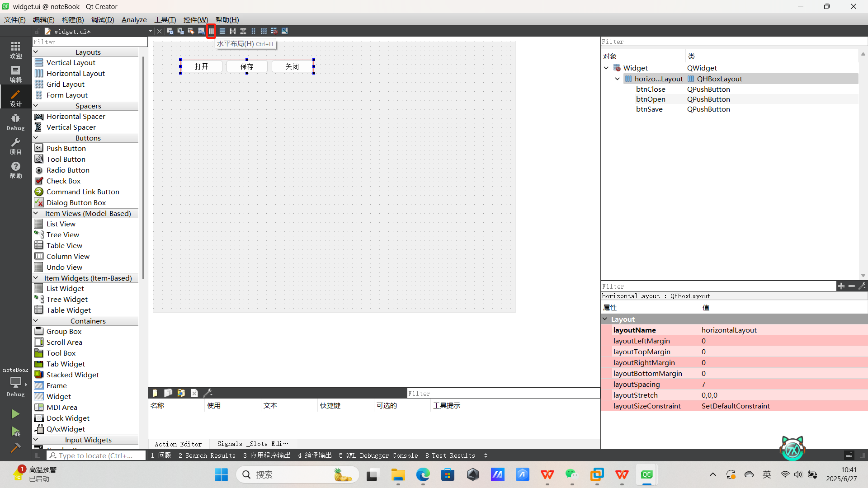Toggle the right sidebar visibility button
The width and height of the screenshot is (868, 488).
click(862, 455)
